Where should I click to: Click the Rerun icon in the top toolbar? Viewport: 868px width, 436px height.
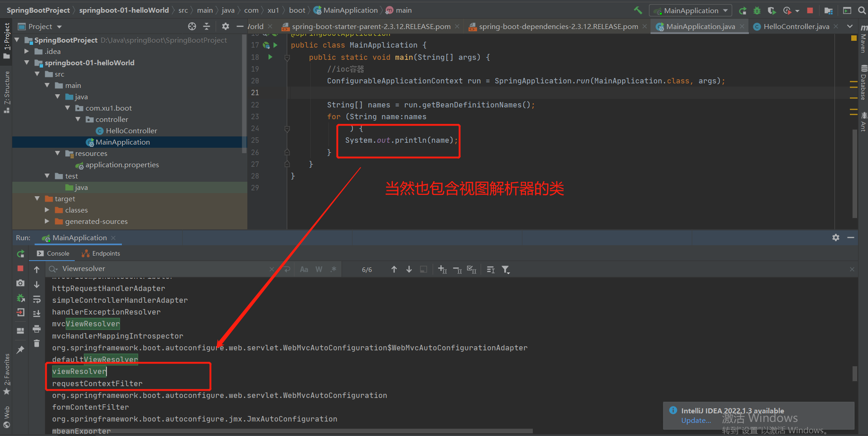[x=743, y=10]
